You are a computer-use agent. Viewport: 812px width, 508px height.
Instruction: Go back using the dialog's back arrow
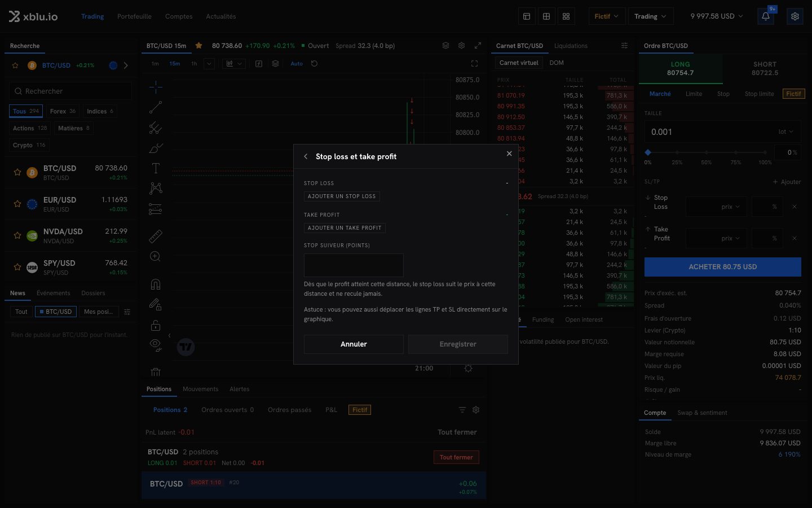(306, 156)
